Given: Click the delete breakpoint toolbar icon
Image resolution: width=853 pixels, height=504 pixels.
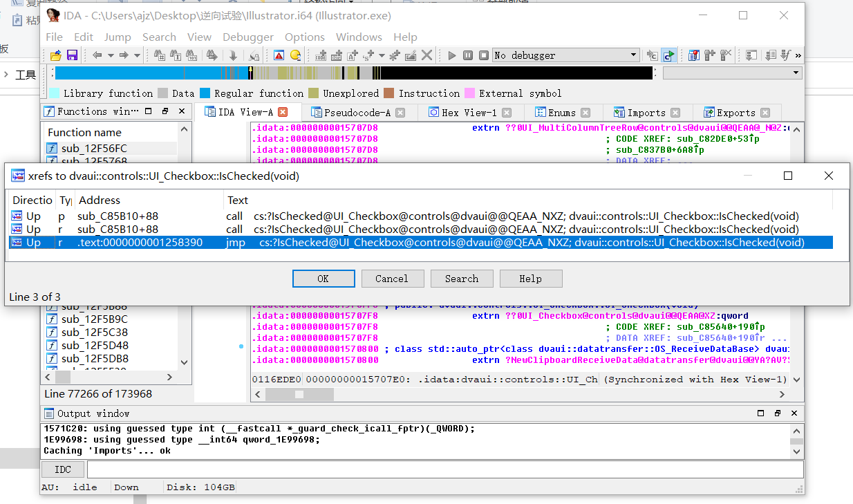Looking at the screenshot, I should 726,55.
